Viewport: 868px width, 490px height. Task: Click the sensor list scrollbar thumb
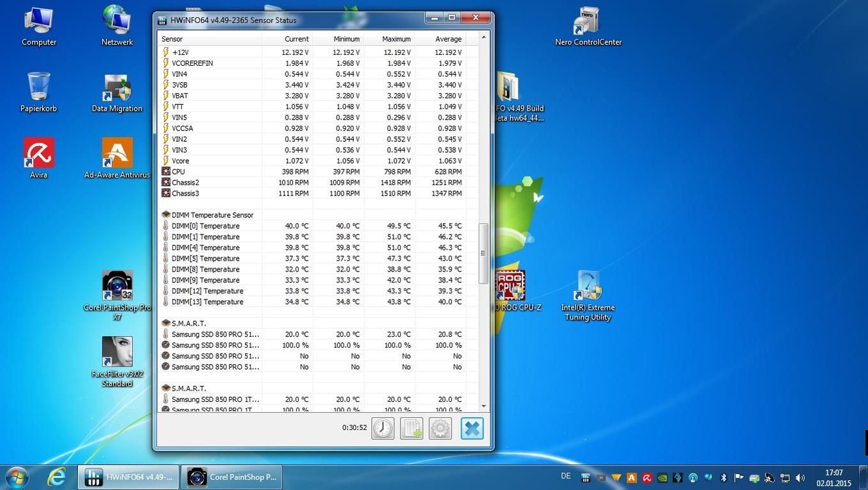point(483,254)
